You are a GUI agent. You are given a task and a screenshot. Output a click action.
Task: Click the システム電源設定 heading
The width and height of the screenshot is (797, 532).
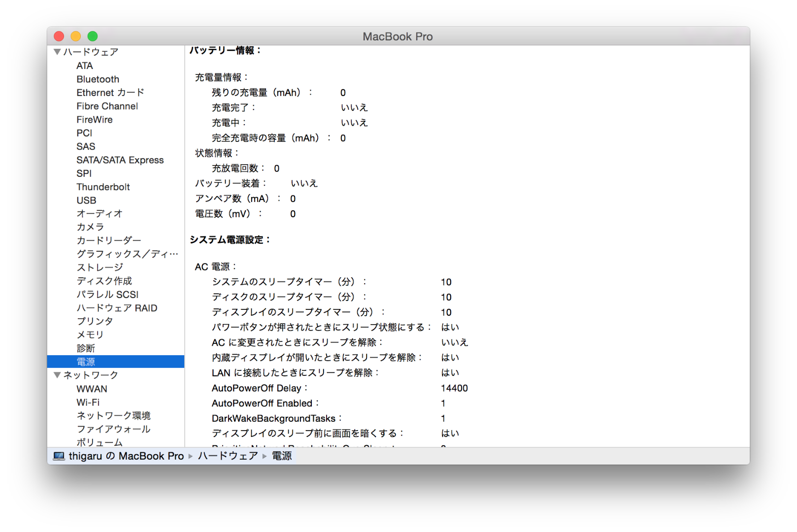click(230, 240)
